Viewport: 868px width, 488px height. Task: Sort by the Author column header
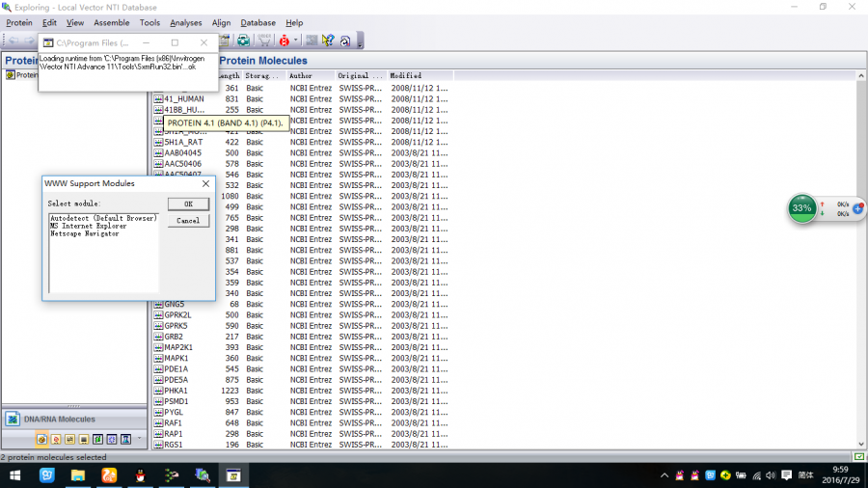(311, 76)
